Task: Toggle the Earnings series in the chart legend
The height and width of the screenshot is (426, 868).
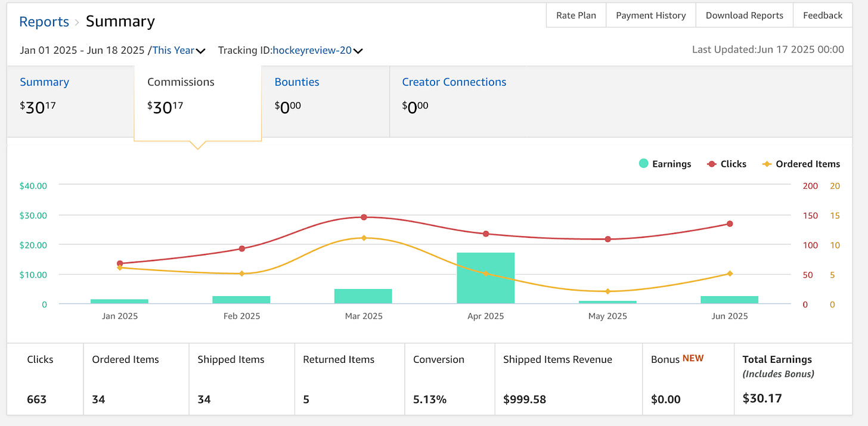Action: [664, 164]
